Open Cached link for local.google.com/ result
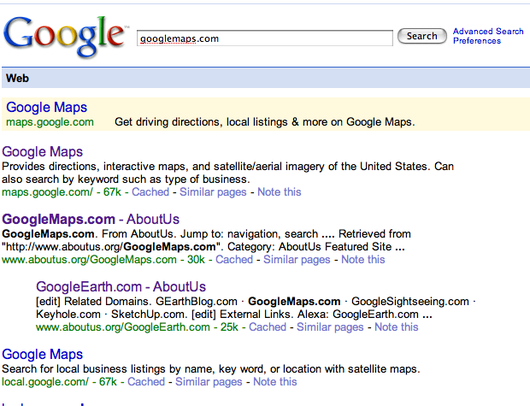Image resolution: width=530 pixels, height=406 pixels. click(x=146, y=382)
